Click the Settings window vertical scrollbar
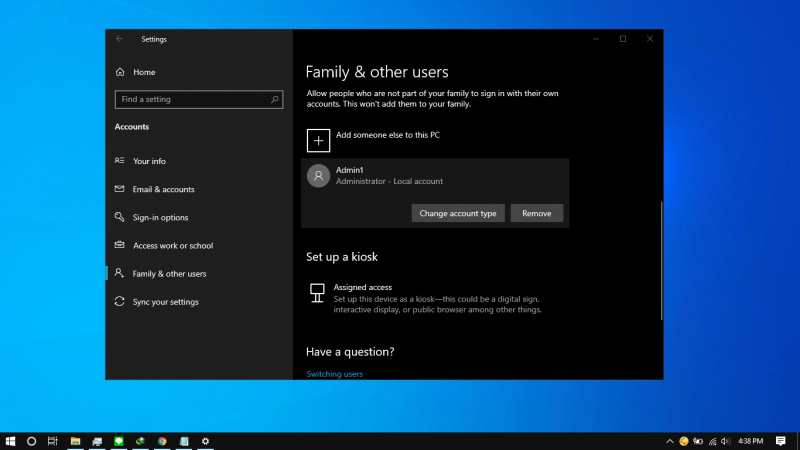 661,260
